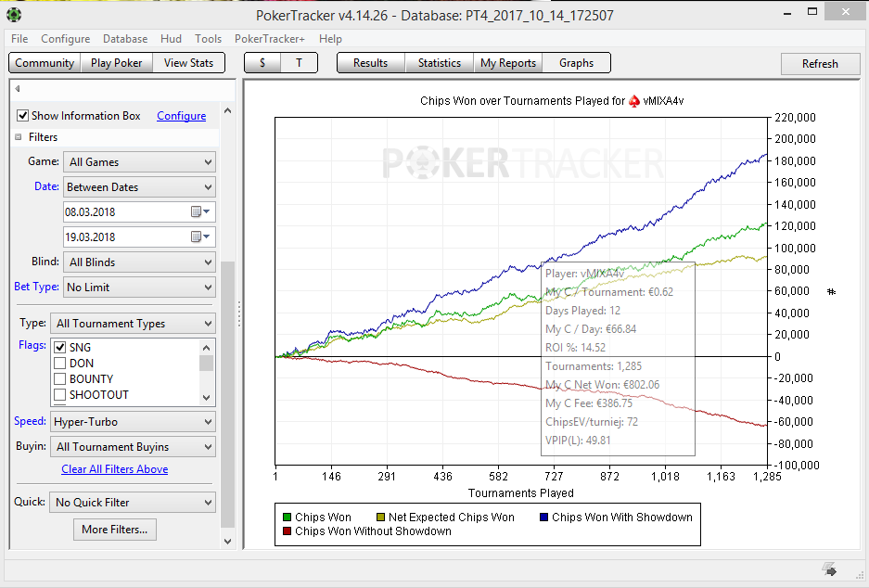Collapse the Filters section expander
Screen dimensions: 869x588
(19, 137)
